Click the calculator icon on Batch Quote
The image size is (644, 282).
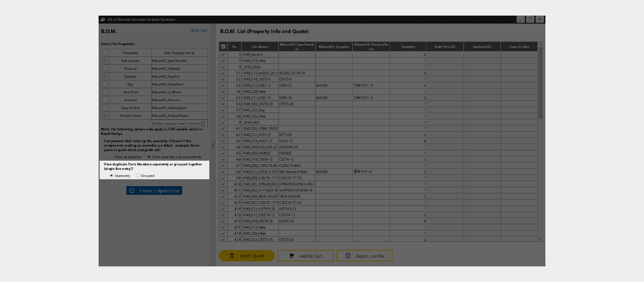(x=232, y=256)
